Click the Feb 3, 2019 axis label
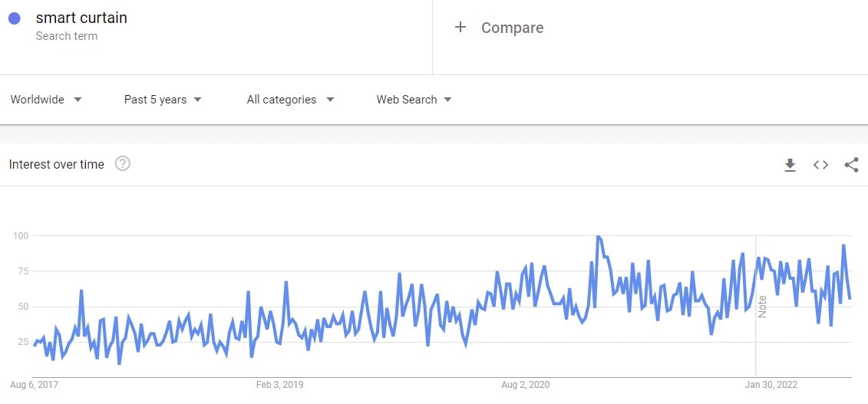The height and width of the screenshot is (404, 868). (x=279, y=384)
